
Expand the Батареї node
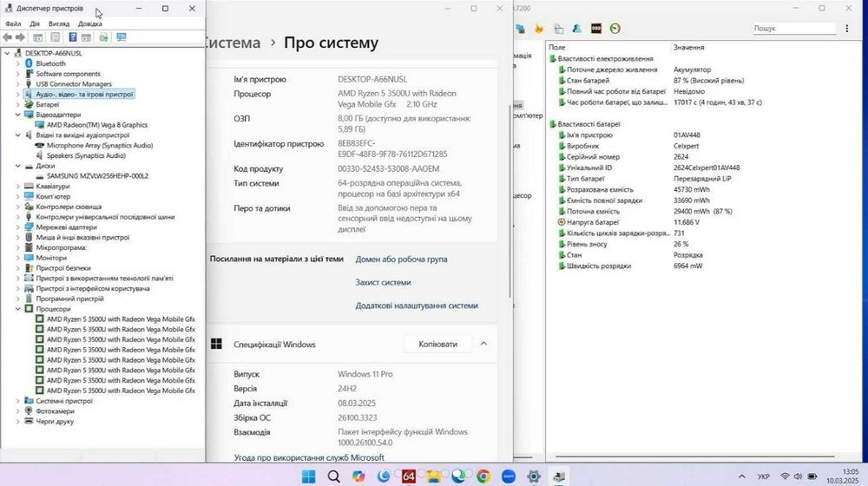point(17,105)
